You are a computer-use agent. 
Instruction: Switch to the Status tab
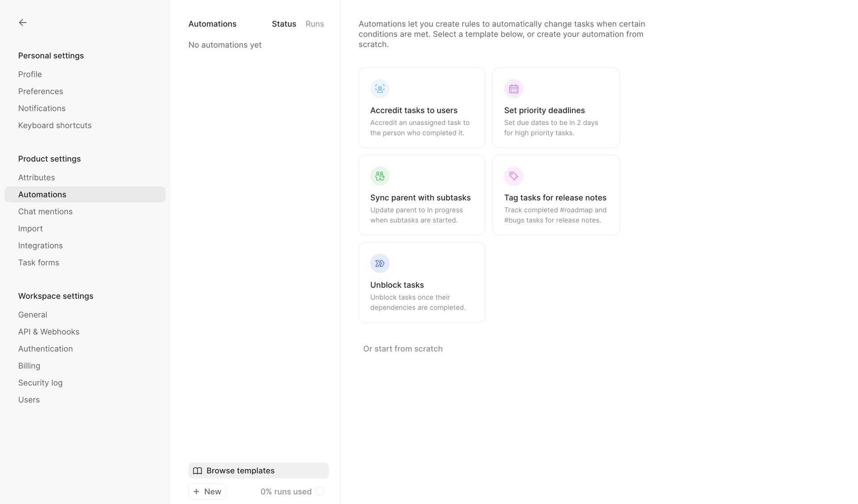(x=283, y=24)
